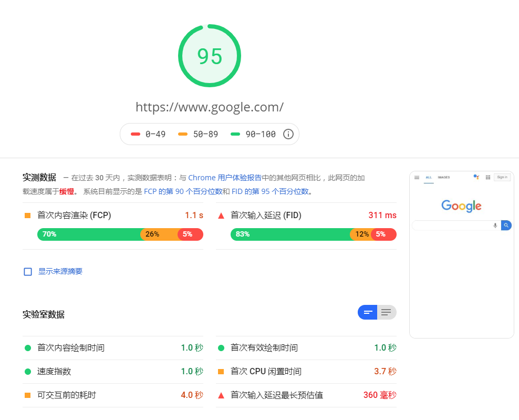Click the red triangle beside 首次输入延迟最长预估值
This screenshot has width=519, height=420.
[221, 395]
